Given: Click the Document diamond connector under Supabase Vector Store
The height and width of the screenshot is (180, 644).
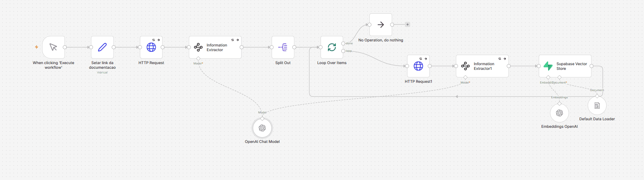Looking at the screenshot, I should (x=560, y=77).
